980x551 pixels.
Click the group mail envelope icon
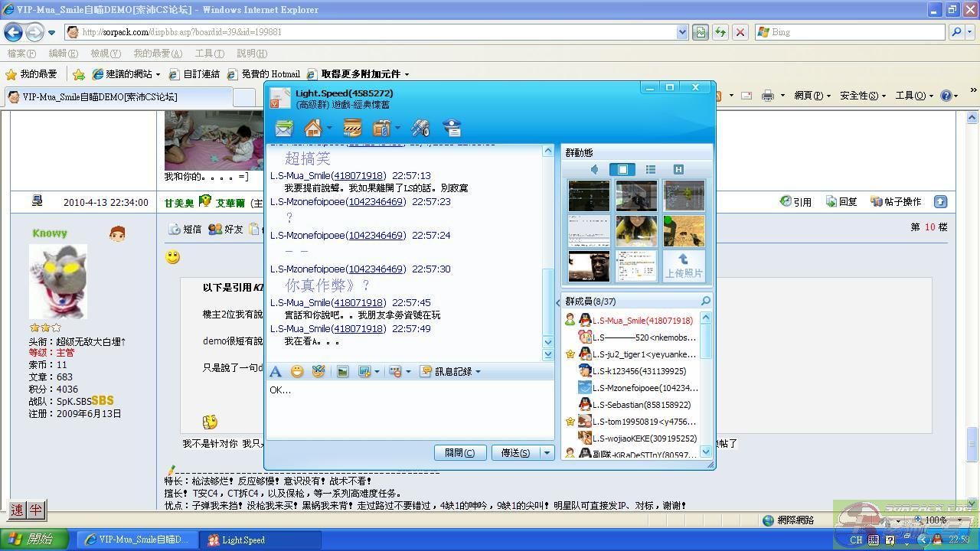(x=284, y=128)
